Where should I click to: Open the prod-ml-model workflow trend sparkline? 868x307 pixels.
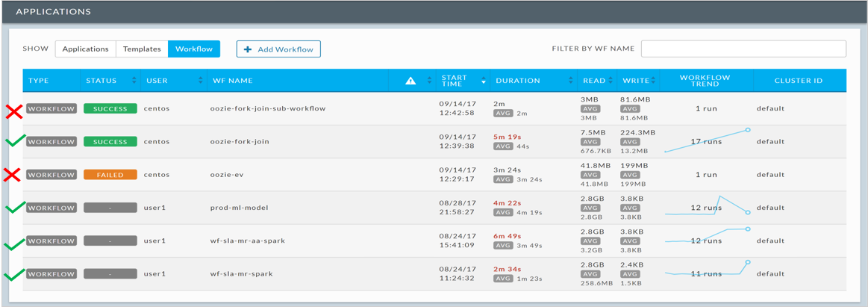706,207
